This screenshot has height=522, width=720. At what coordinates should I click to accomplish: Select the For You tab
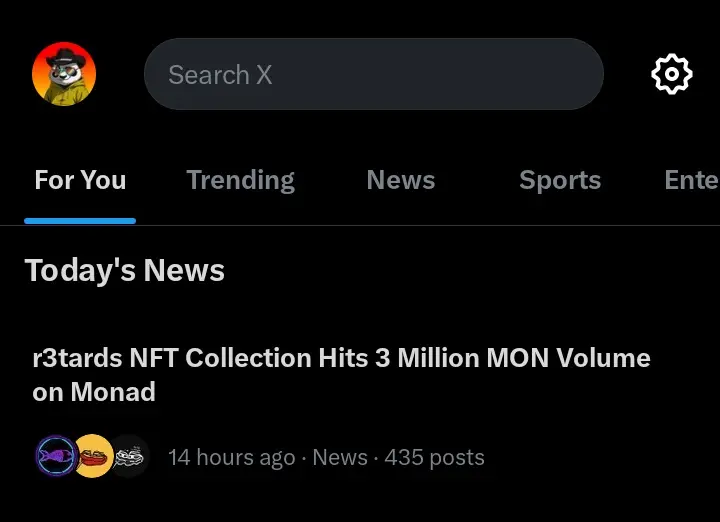point(80,180)
